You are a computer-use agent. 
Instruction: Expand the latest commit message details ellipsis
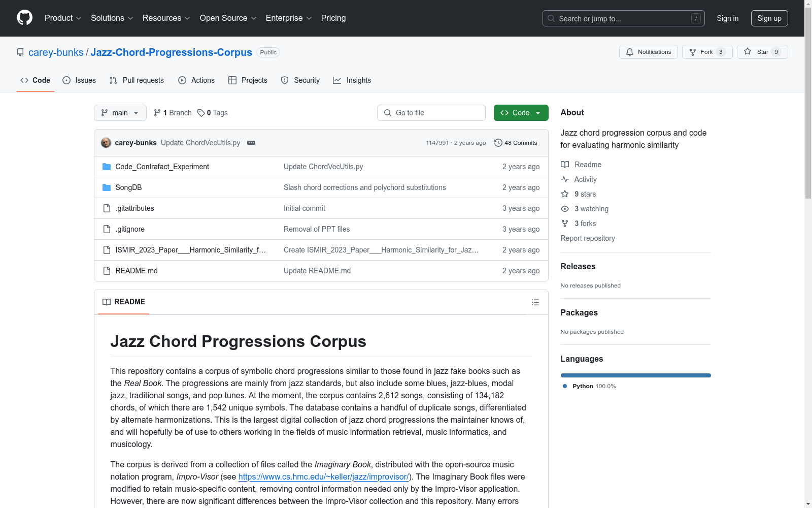click(x=251, y=143)
